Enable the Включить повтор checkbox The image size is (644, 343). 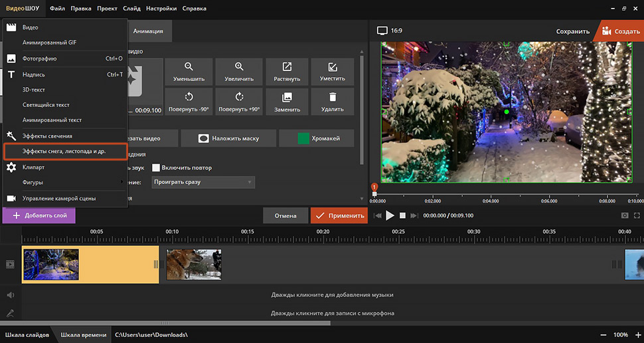tap(155, 168)
